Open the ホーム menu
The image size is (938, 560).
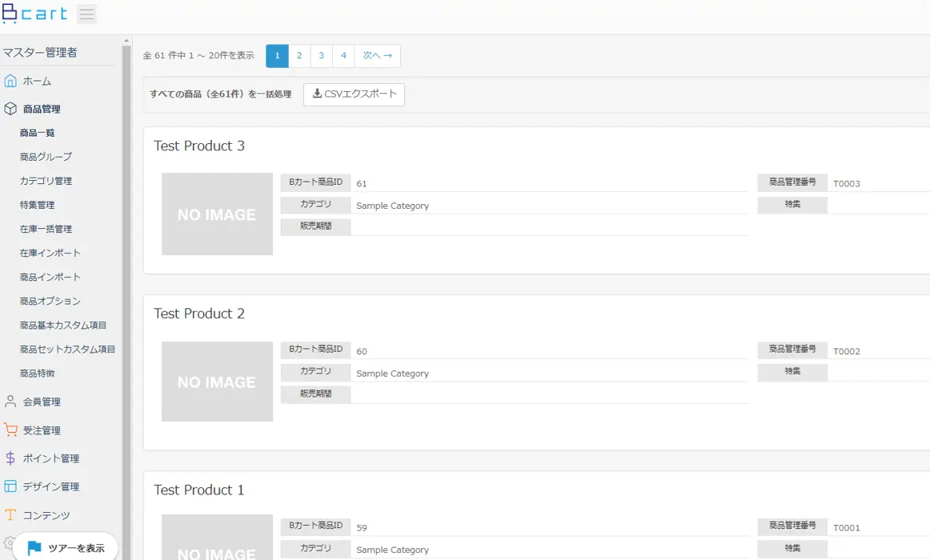[x=37, y=82]
